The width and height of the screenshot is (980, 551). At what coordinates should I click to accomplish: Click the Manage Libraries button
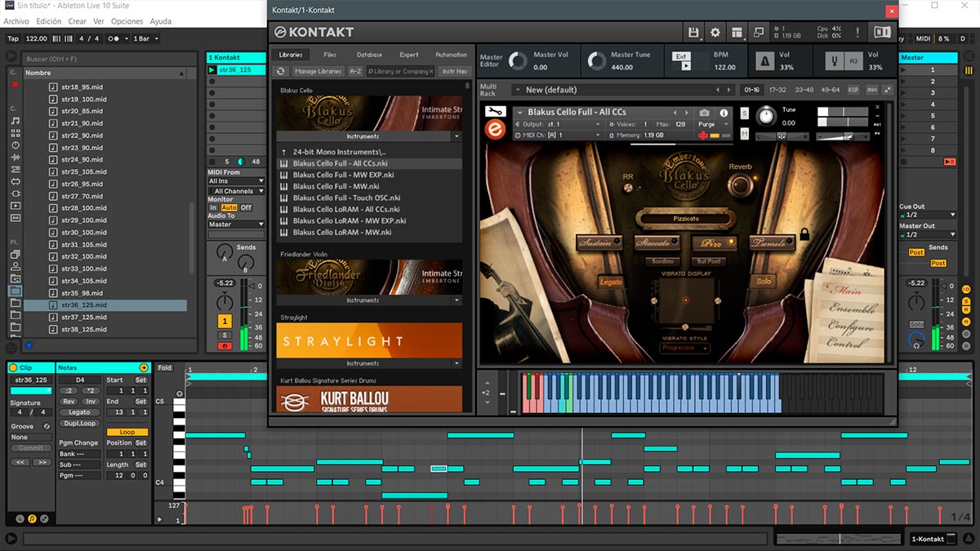[x=318, y=72]
